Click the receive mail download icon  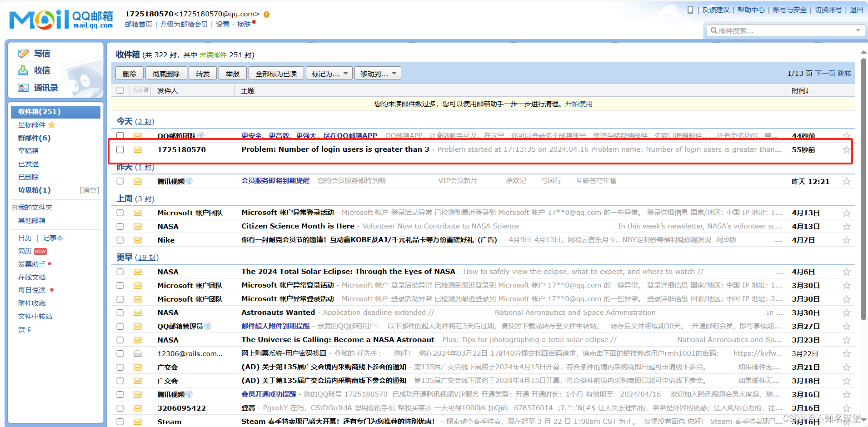pyautogui.click(x=23, y=70)
